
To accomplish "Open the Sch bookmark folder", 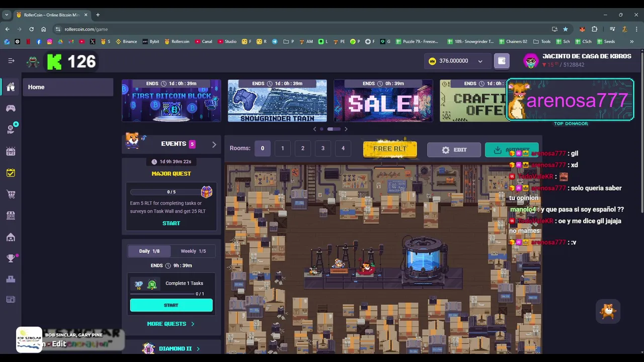I will [x=562, y=41].
